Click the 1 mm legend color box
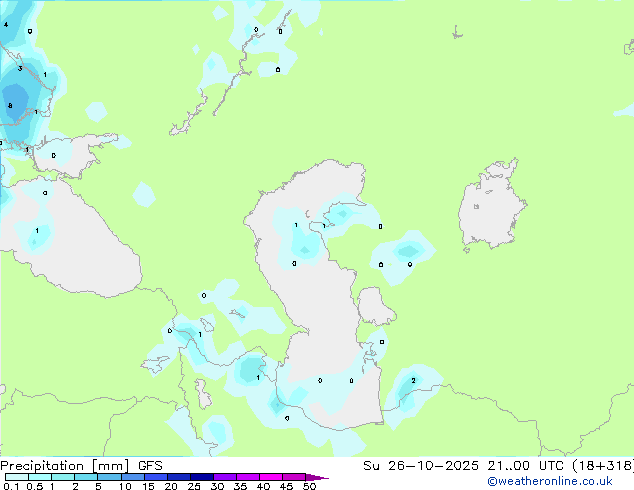The image size is (634, 490). (x=63, y=477)
